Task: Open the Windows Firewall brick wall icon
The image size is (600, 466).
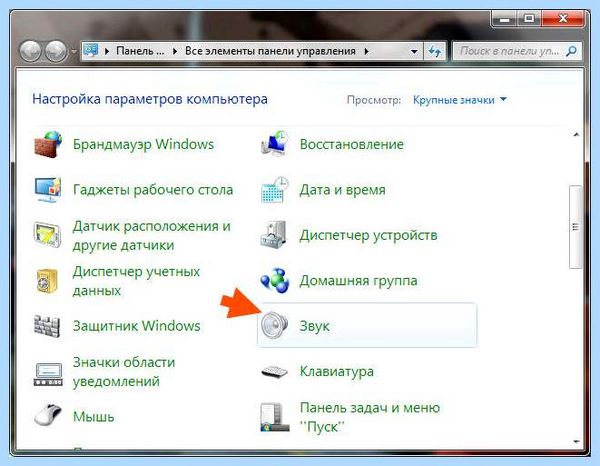Action: (x=48, y=144)
